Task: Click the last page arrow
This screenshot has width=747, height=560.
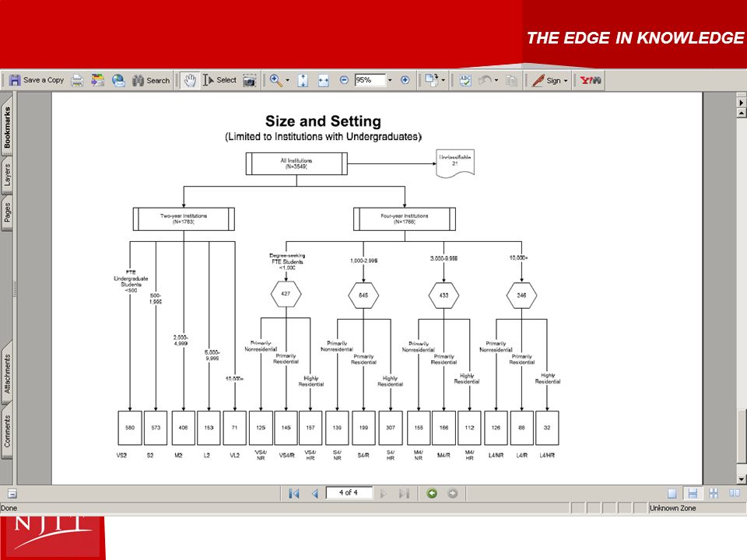Action: click(404, 493)
